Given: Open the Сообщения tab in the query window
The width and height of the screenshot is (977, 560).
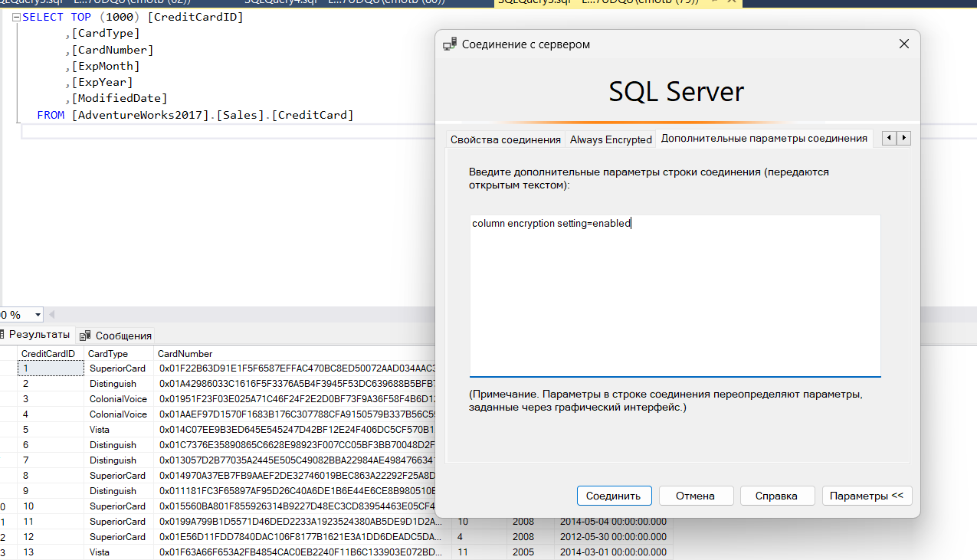Looking at the screenshot, I should click(116, 335).
